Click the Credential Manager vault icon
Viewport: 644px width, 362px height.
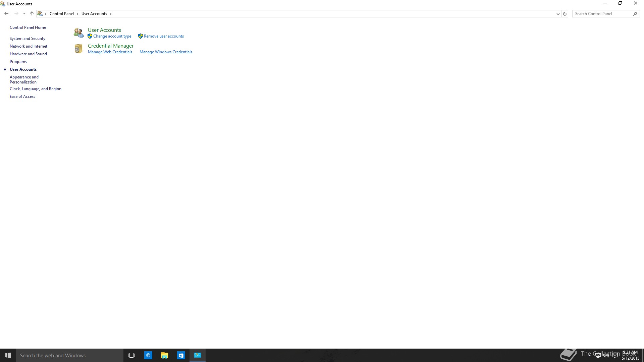pyautogui.click(x=78, y=49)
